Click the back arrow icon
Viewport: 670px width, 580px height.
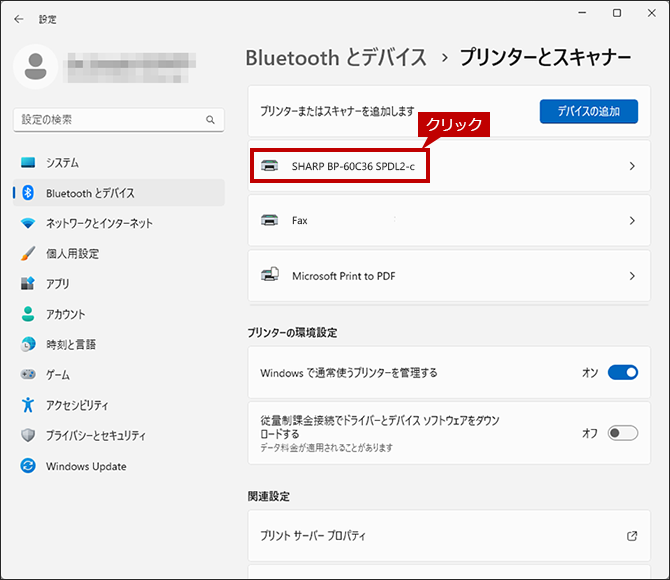tap(18, 19)
